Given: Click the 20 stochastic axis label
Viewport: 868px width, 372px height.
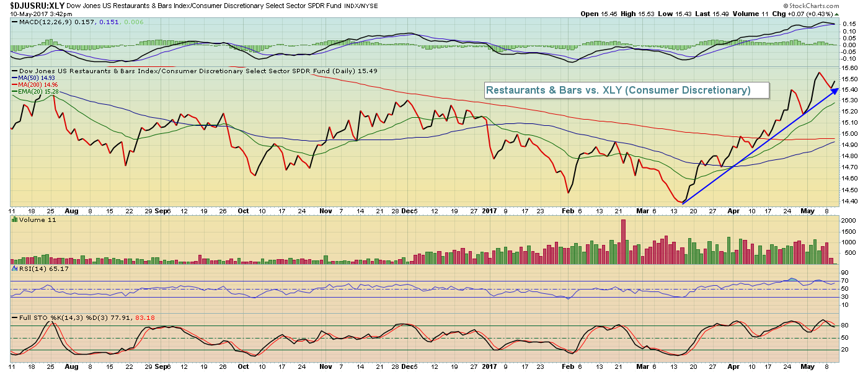Looking at the screenshot, I should 844,350.
